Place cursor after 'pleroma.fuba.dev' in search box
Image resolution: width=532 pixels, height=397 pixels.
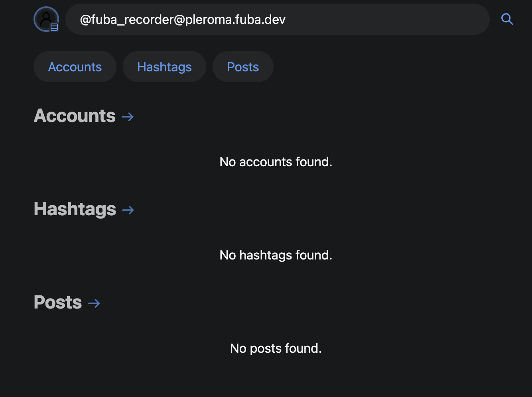coord(286,19)
